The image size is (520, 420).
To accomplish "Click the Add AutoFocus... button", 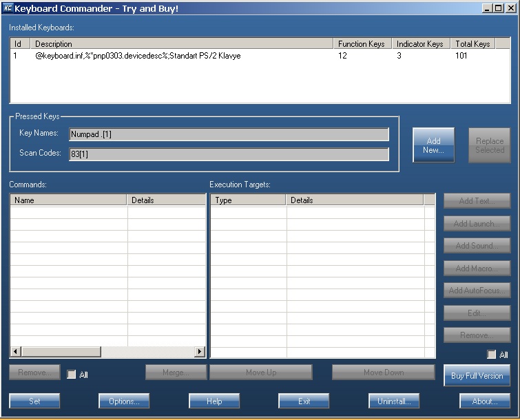I will point(477,291).
